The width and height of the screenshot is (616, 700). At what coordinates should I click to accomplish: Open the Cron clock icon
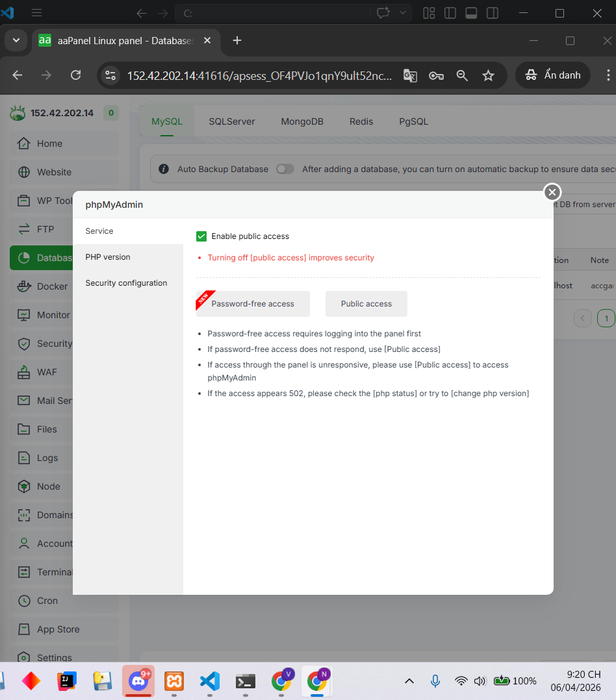(x=24, y=601)
